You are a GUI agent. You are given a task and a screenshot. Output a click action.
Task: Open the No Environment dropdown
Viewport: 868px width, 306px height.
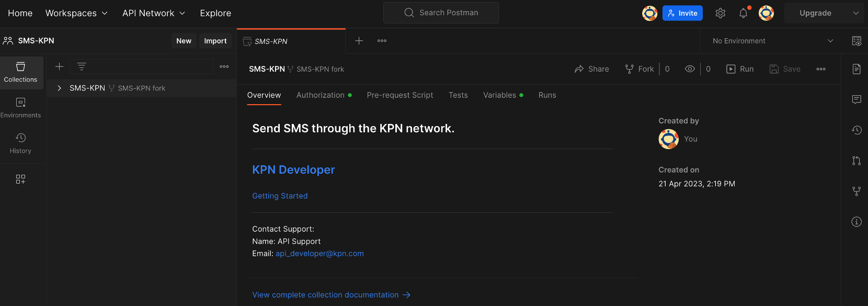point(772,41)
